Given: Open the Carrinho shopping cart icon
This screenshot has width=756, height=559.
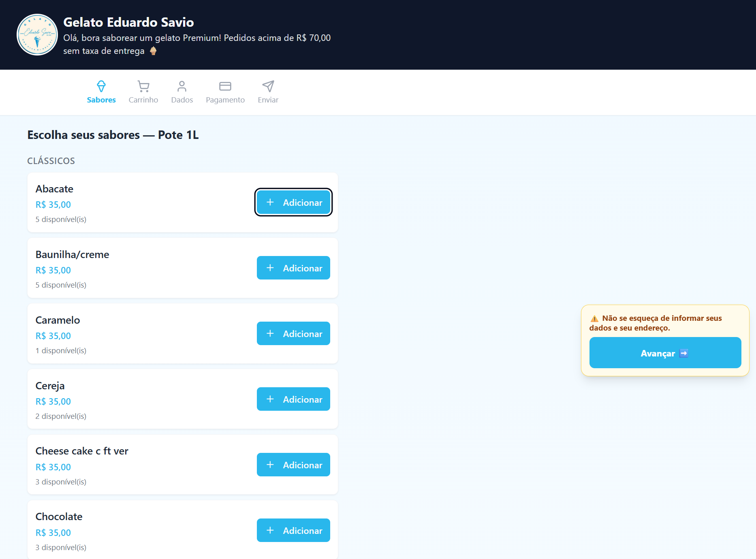Looking at the screenshot, I should point(143,86).
